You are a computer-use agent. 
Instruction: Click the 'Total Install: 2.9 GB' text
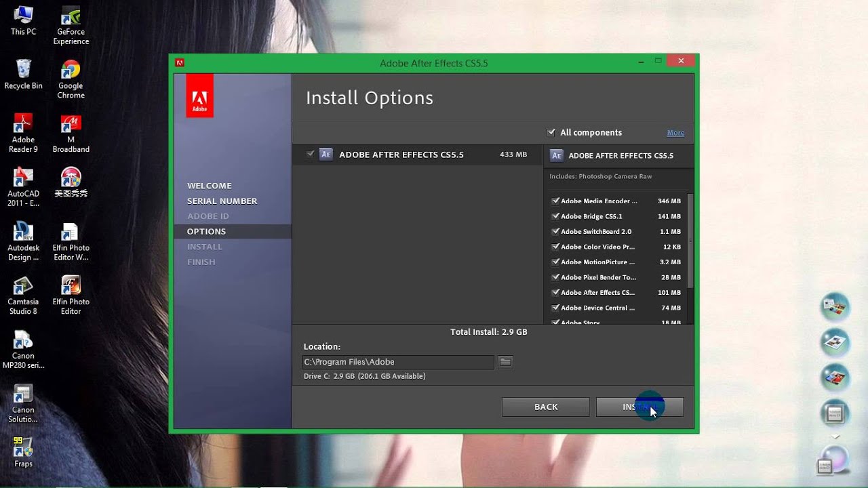489,332
